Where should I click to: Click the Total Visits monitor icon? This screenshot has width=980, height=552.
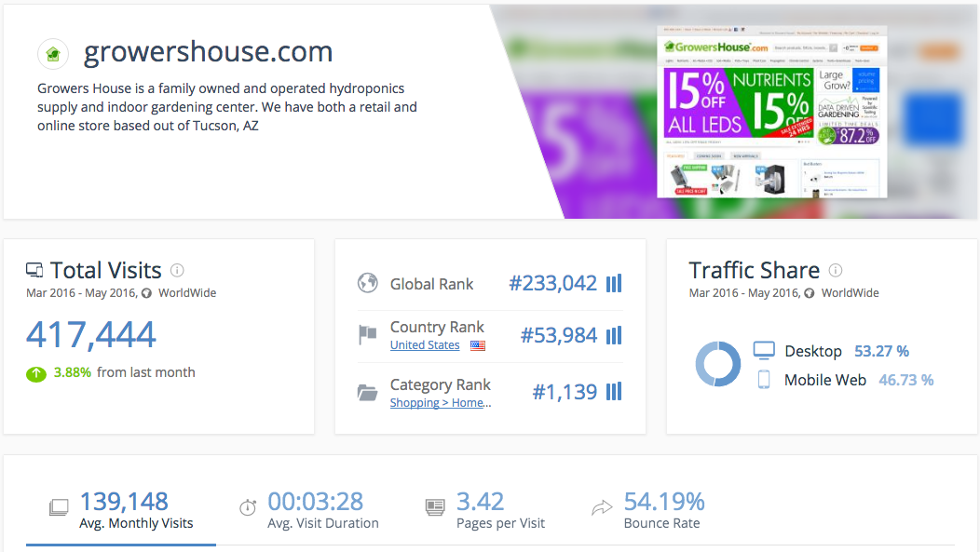tap(34, 270)
